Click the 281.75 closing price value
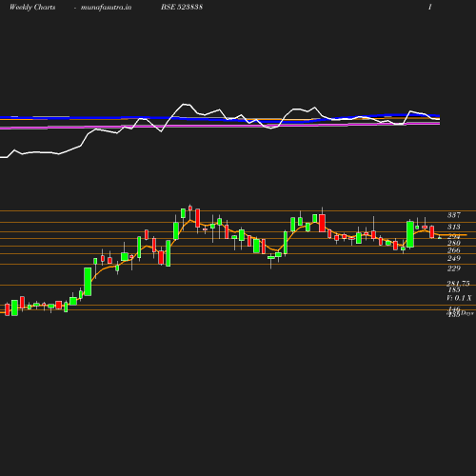476x476 pixels. coord(458,284)
